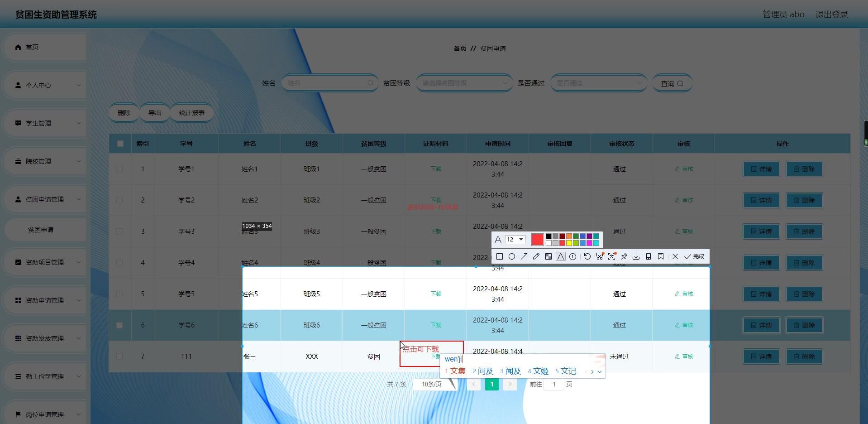Click the 审核 pencil icon for 姓名1
The height and width of the screenshot is (424, 868).
[677, 169]
